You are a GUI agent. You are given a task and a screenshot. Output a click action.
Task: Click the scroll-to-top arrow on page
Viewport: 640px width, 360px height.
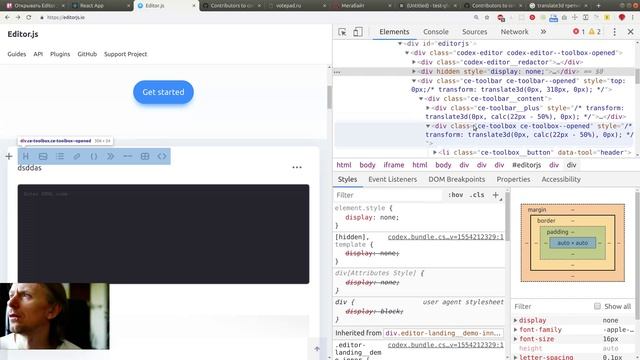coord(317,349)
